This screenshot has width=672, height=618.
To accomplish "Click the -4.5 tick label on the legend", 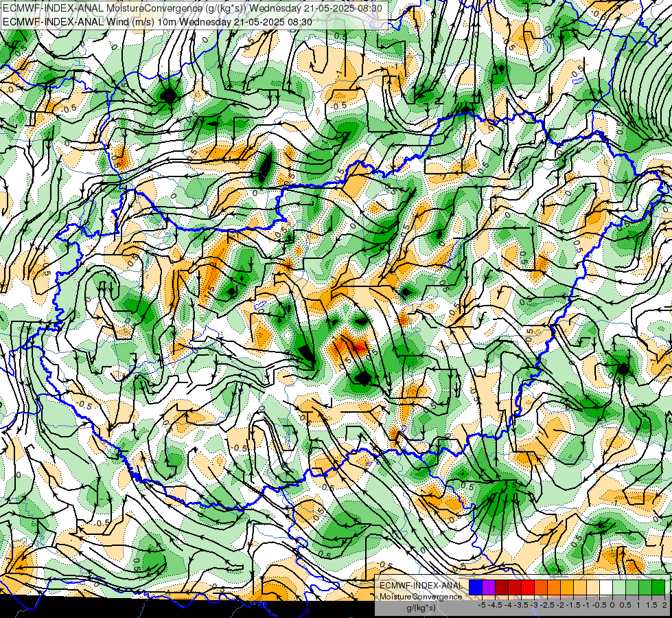I will click(495, 605).
